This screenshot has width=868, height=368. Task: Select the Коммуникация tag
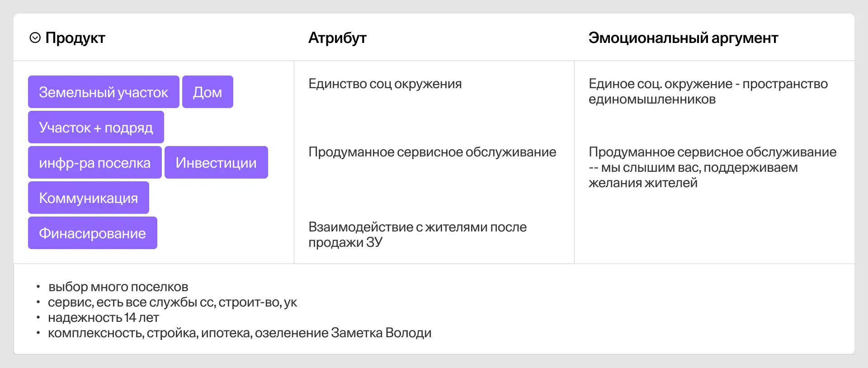pyautogui.click(x=89, y=198)
